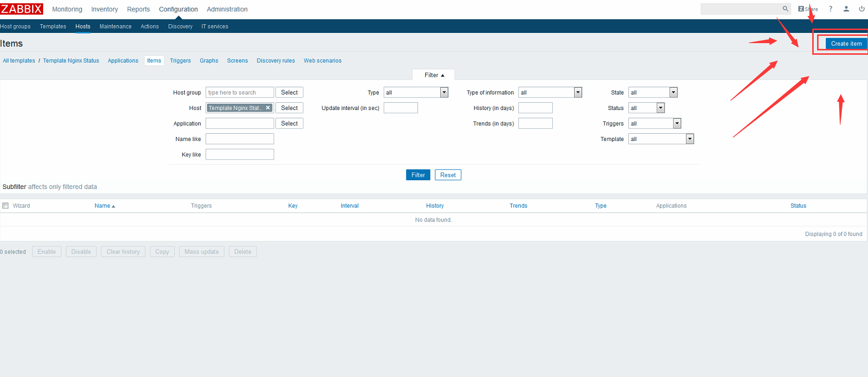Go to Discovery submenu
Screen dimensions: 868x377
pos(180,27)
